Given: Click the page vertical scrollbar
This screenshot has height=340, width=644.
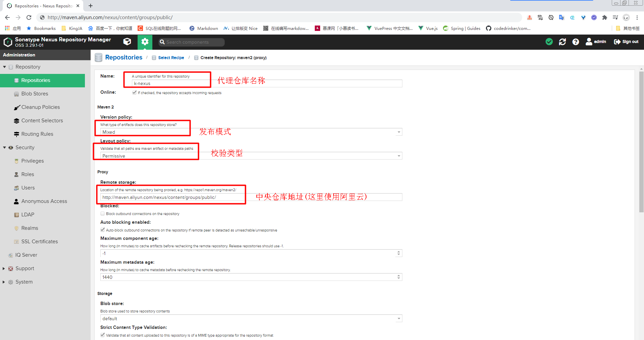Looking at the screenshot, I should click(x=641, y=141).
